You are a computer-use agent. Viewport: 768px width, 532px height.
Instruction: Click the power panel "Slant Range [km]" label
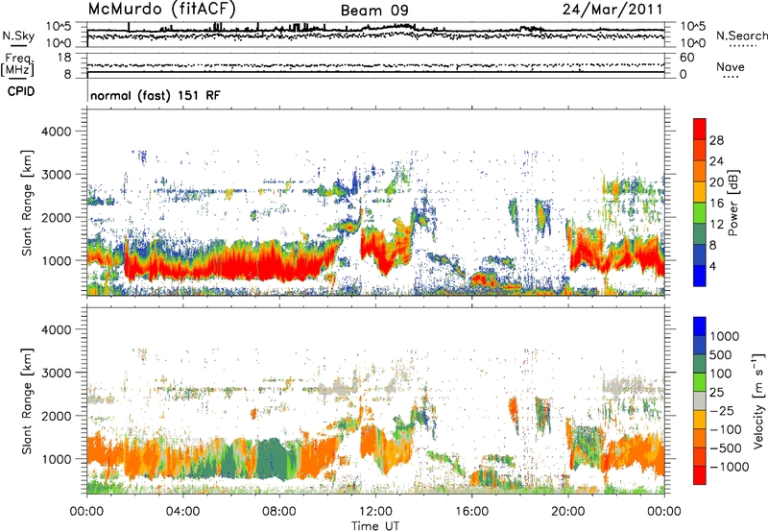click(27, 203)
